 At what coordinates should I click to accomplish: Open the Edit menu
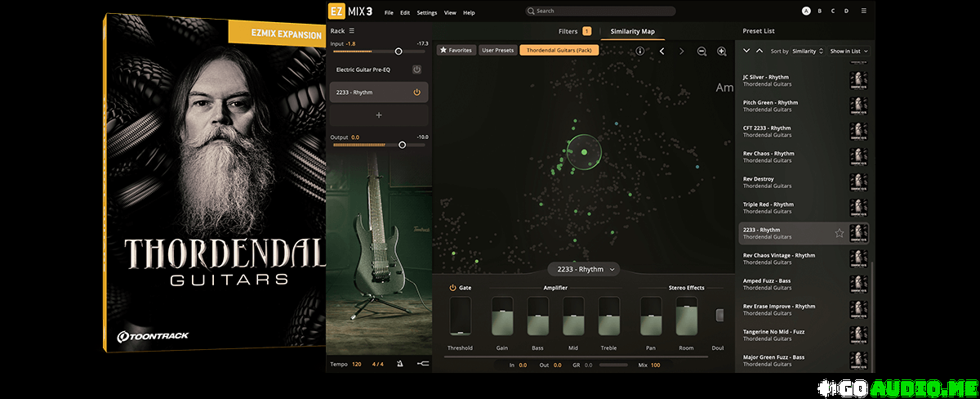click(405, 12)
